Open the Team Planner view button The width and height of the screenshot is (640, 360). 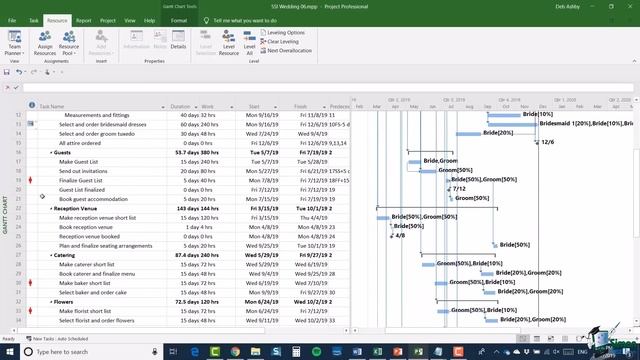14,42
